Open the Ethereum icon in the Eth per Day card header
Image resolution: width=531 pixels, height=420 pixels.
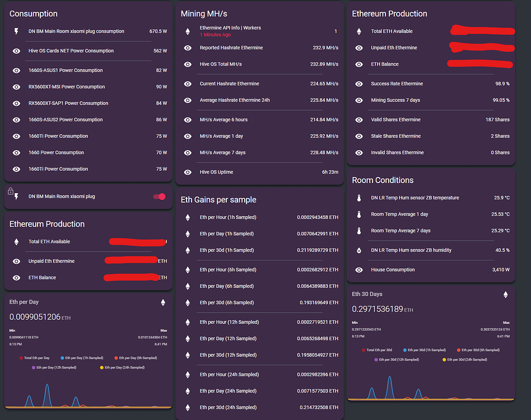tap(163, 302)
